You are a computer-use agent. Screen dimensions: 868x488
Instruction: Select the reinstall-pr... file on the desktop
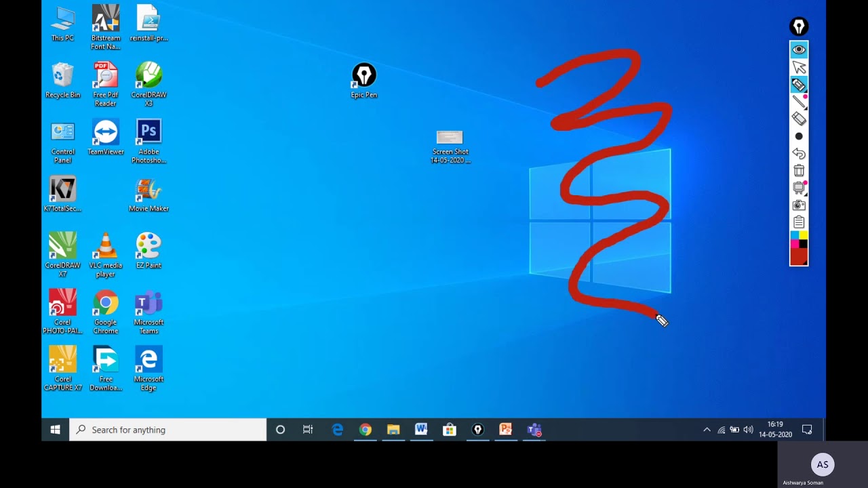point(149,24)
